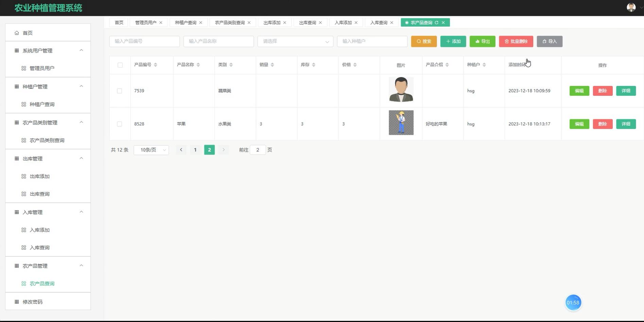Click the plus icon to add a product

448,41
